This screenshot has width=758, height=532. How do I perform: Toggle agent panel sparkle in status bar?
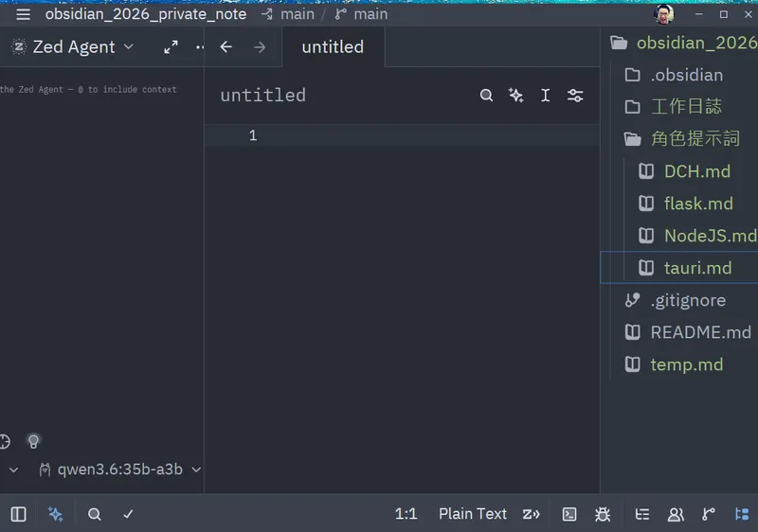(x=56, y=514)
